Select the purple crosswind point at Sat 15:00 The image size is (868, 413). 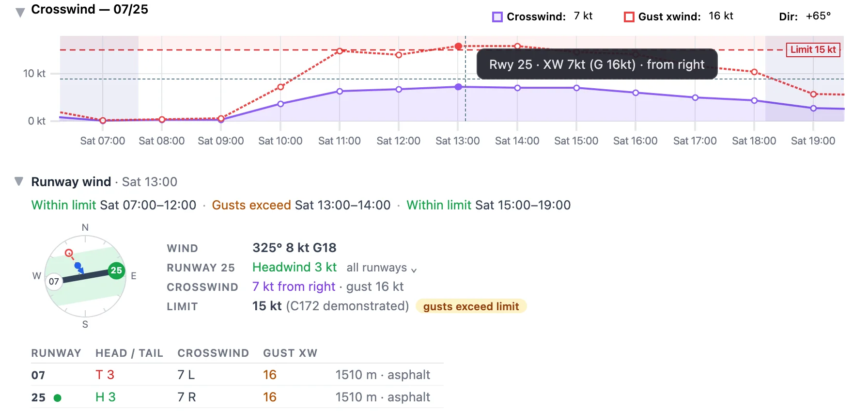point(576,88)
